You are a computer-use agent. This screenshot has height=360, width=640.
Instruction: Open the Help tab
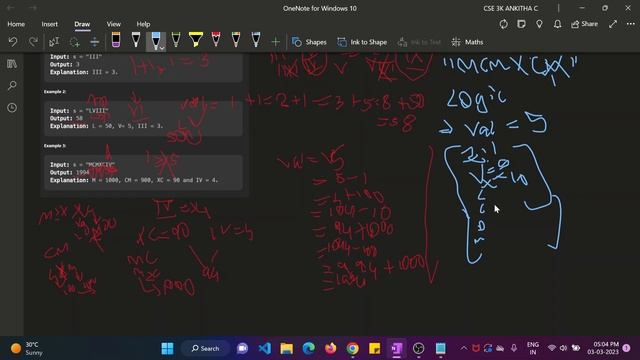pos(143,24)
